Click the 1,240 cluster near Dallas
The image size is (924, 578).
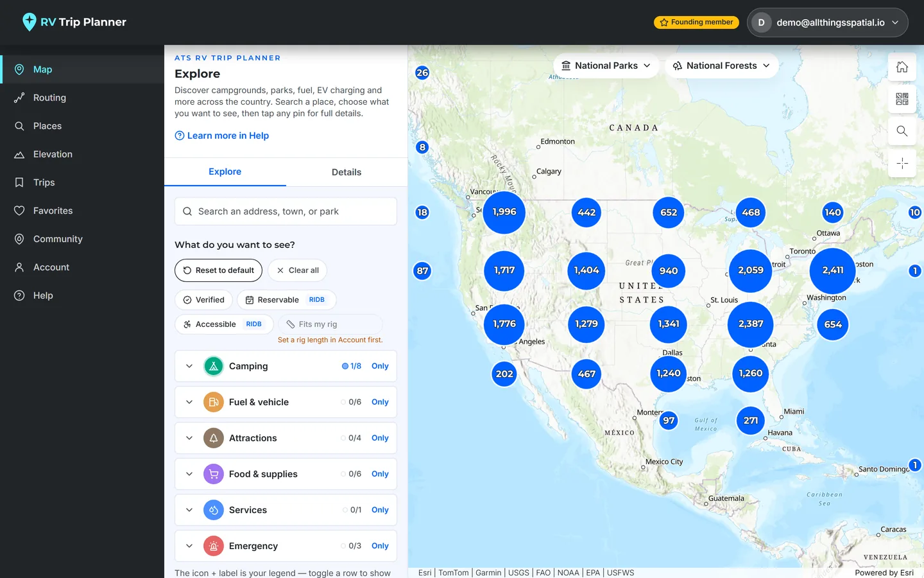[669, 373]
